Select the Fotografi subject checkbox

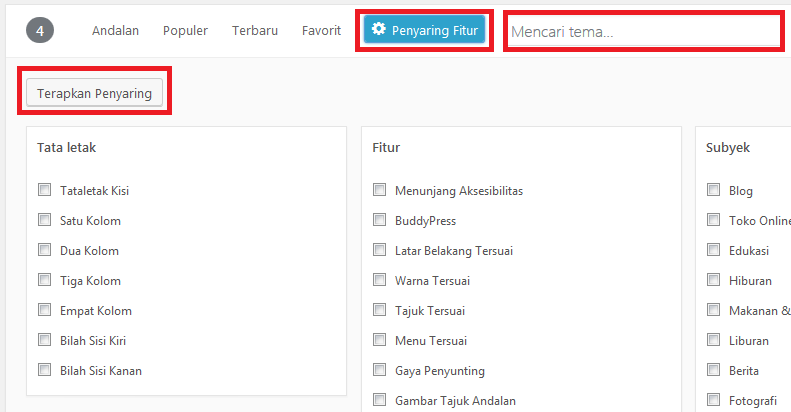pyautogui.click(x=713, y=399)
